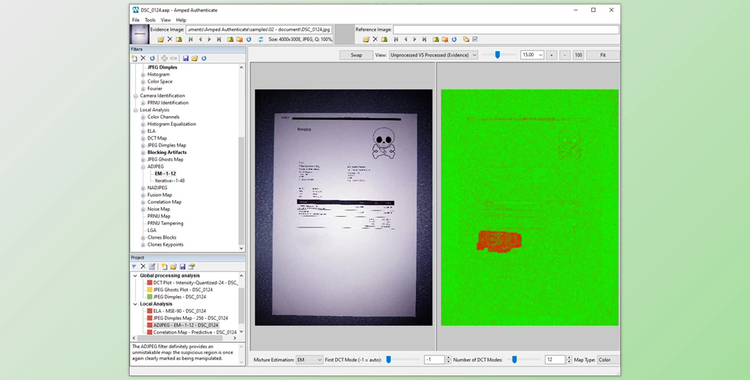Viewport: 750px width, 380px height.
Task: Collapse the Camera Identification filter group
Action: 135,96
